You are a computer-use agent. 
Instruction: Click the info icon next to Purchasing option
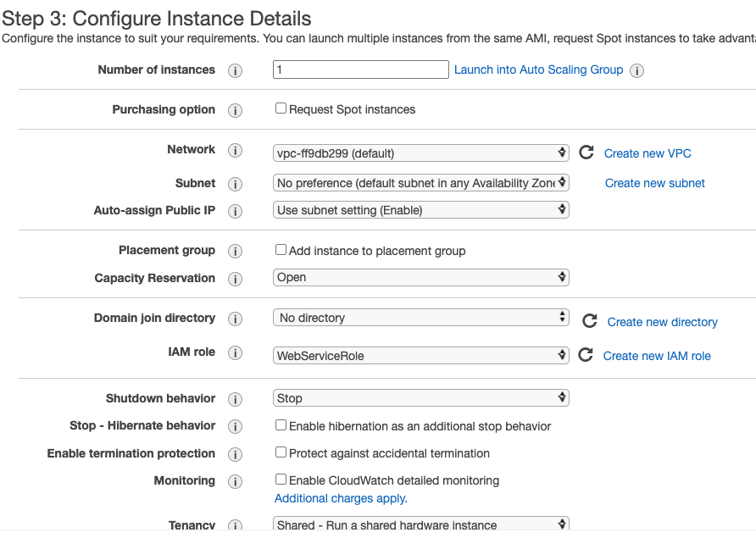coord(236,110)
